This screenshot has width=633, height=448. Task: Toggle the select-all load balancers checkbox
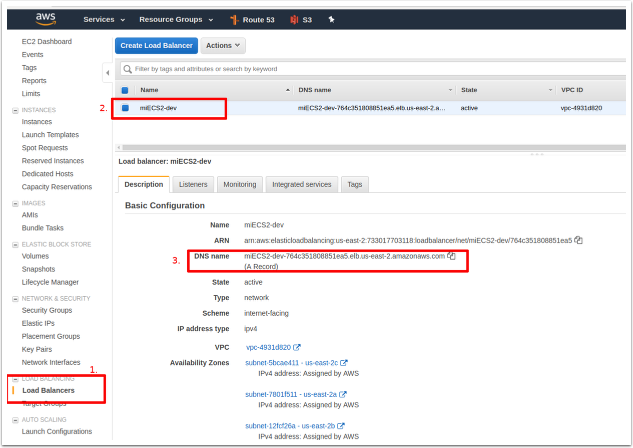click(125, 90)
